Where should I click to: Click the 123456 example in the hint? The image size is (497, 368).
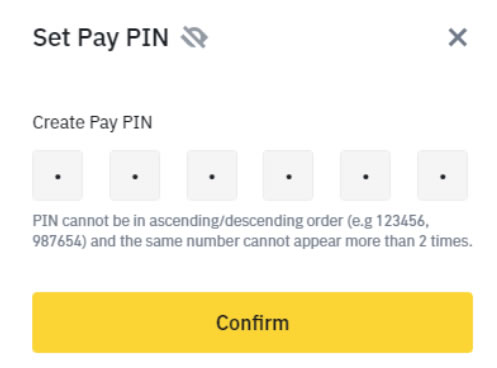(x=401, y=221)
